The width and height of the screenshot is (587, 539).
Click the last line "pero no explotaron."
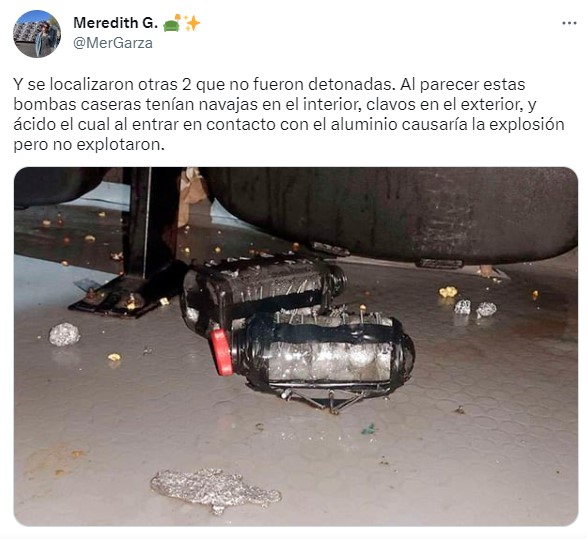(89, 144)
